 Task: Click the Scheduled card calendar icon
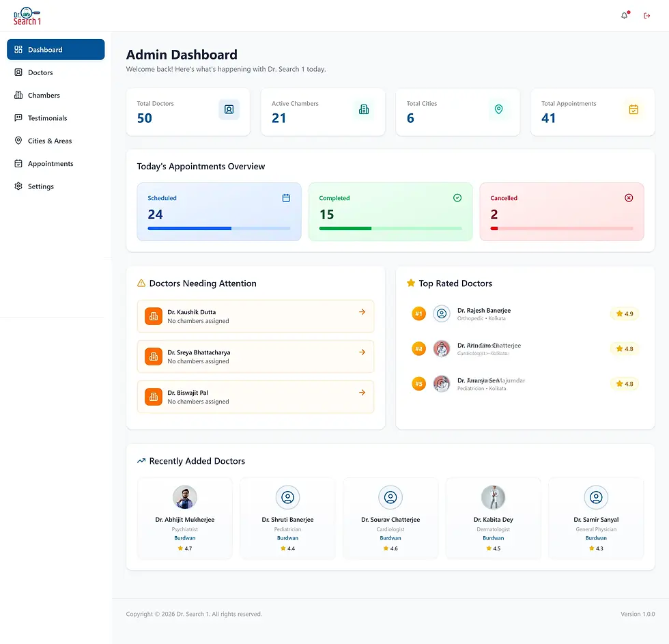coord(286,198)
